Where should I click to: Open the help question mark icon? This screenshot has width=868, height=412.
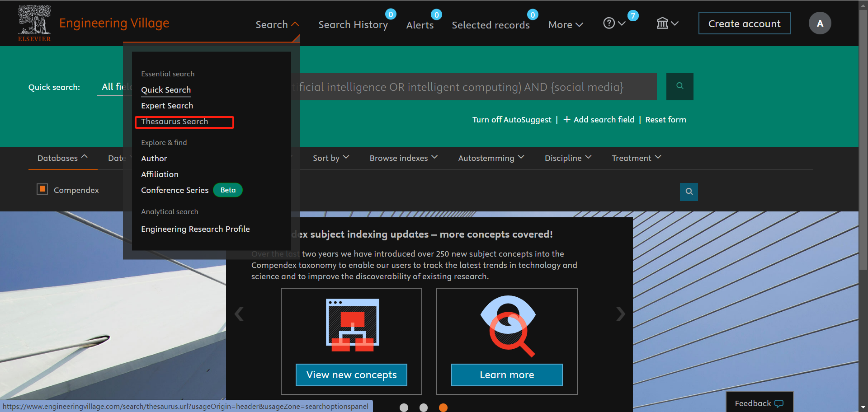click(609, 23)
